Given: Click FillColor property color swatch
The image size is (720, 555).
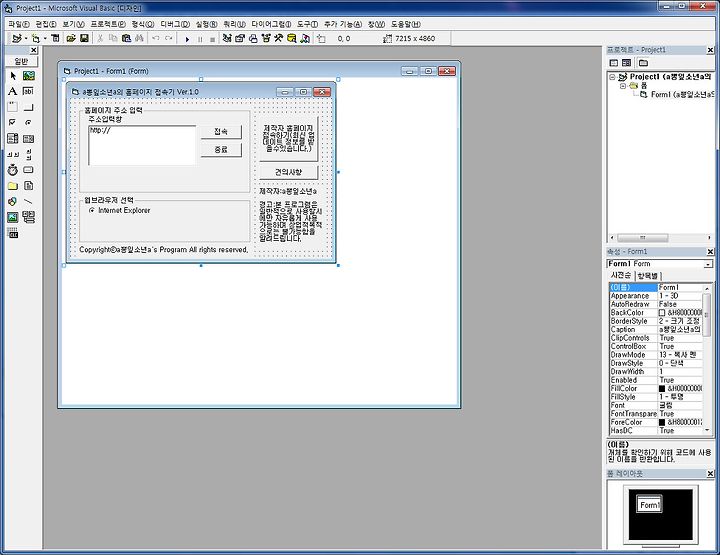Looking at the screenshot, I should pyautogui.click(x=662, y=389).
